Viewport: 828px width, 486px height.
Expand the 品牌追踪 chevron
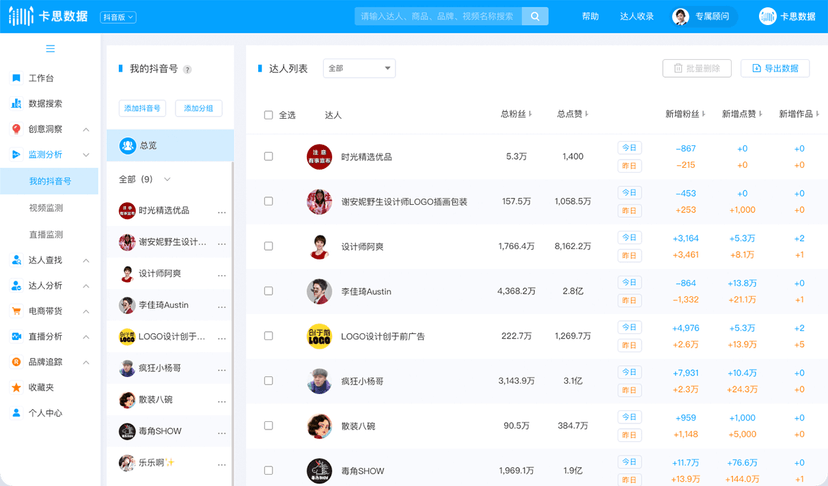[x=86, y=362]
